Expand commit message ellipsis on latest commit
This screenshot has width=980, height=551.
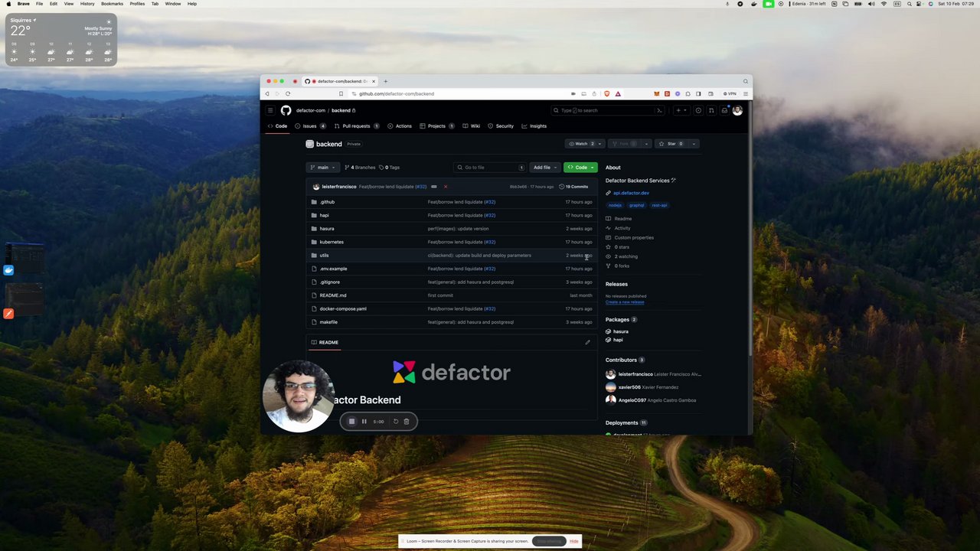tap(433, 187)
